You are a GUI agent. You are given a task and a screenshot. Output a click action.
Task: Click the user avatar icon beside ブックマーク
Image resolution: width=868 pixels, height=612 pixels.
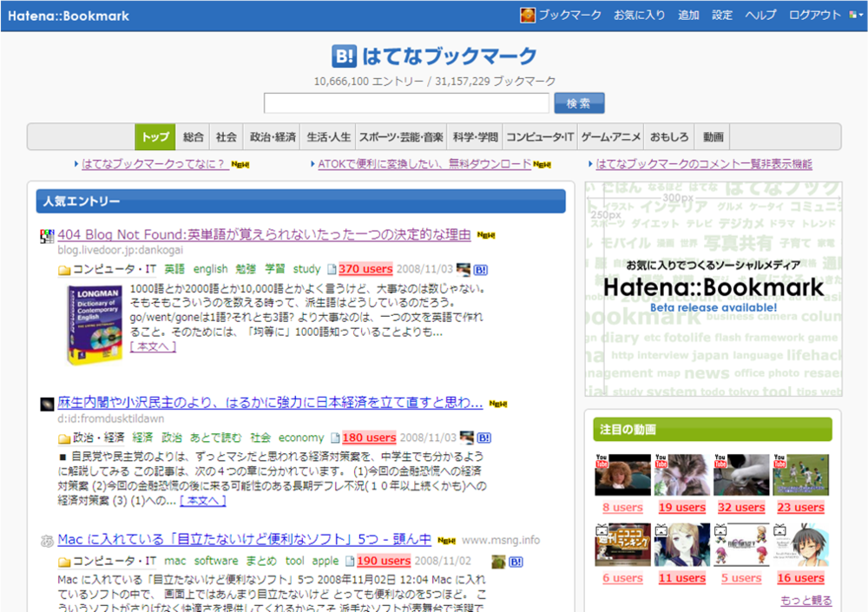(528, 15)
